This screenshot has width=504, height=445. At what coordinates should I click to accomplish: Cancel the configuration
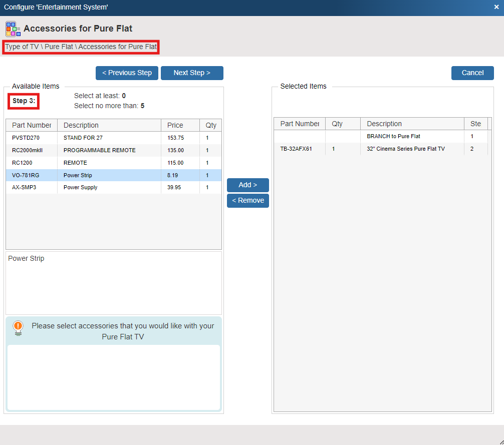pyautogui.click(x=472, y=73)
